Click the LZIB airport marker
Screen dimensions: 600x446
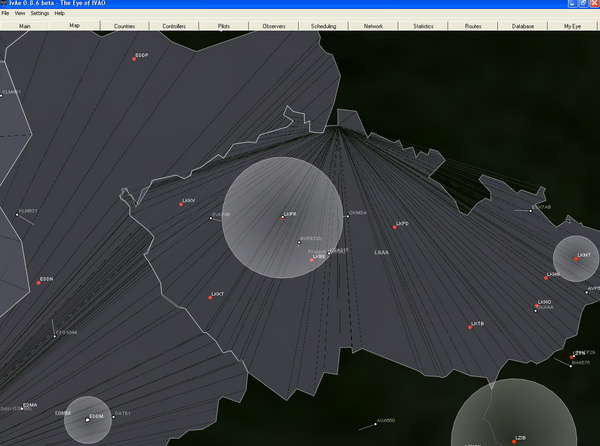coord(515,440)
